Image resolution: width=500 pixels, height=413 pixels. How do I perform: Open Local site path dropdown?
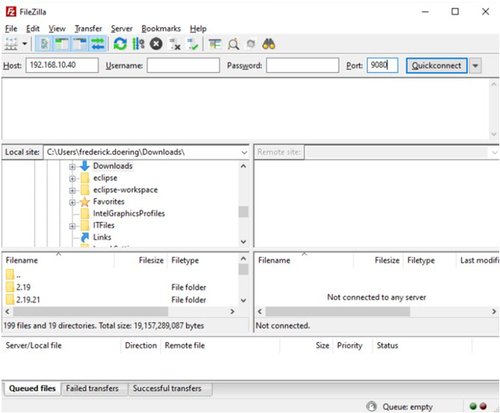(244, 153)
